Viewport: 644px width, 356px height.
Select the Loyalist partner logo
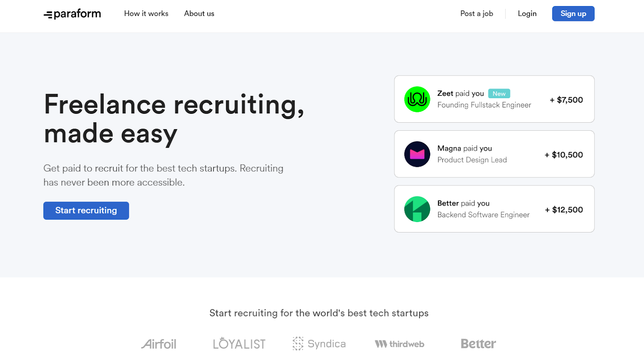pyautogui.click(x=239, y=344)
